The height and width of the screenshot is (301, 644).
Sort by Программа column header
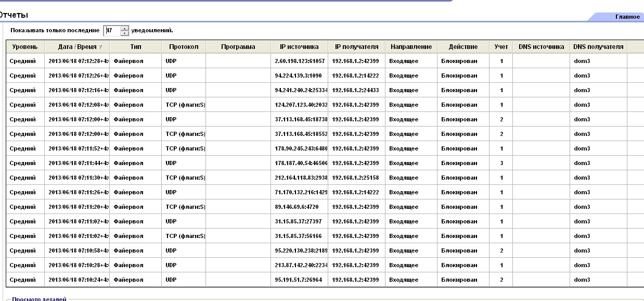tap(238, 47)
